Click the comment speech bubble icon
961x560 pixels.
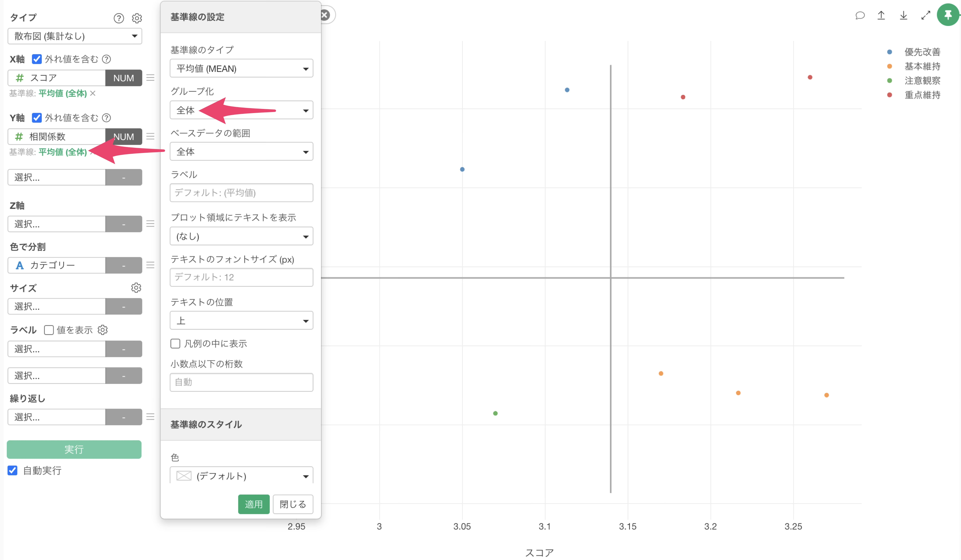point(860,16)
